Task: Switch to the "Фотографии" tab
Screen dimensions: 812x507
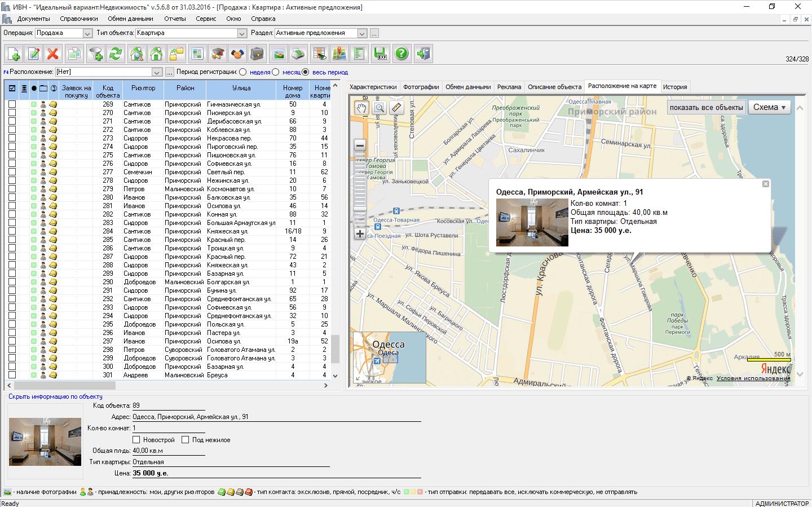Action: (421, 87)
